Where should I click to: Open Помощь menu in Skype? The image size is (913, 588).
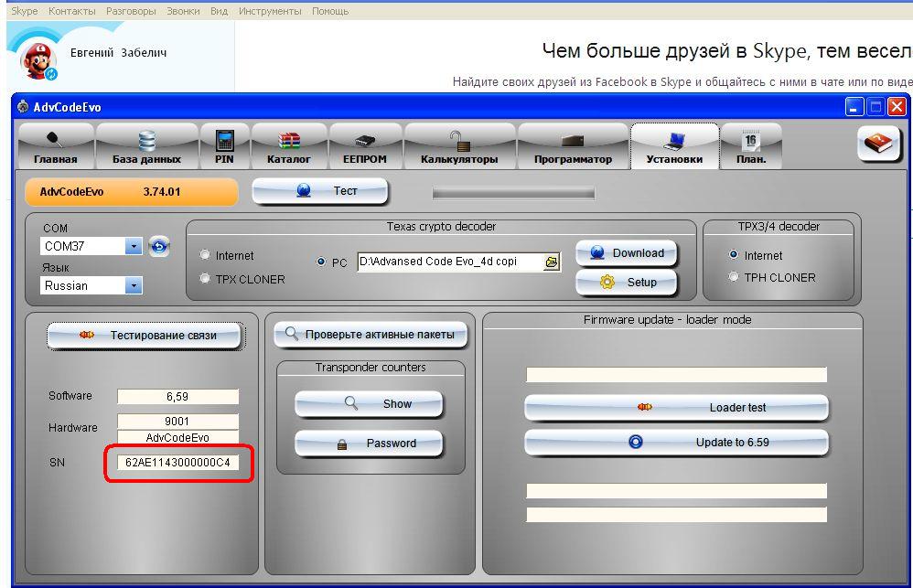pyautogui.click(x=330, y=11)
